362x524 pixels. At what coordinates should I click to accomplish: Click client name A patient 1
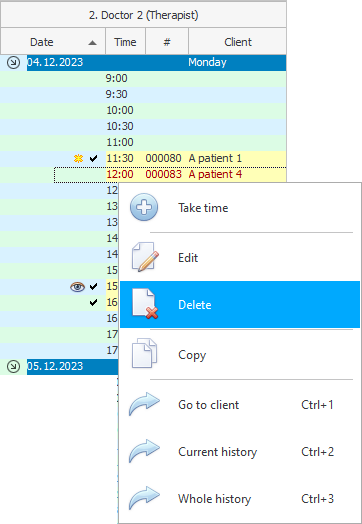point(215,158)
